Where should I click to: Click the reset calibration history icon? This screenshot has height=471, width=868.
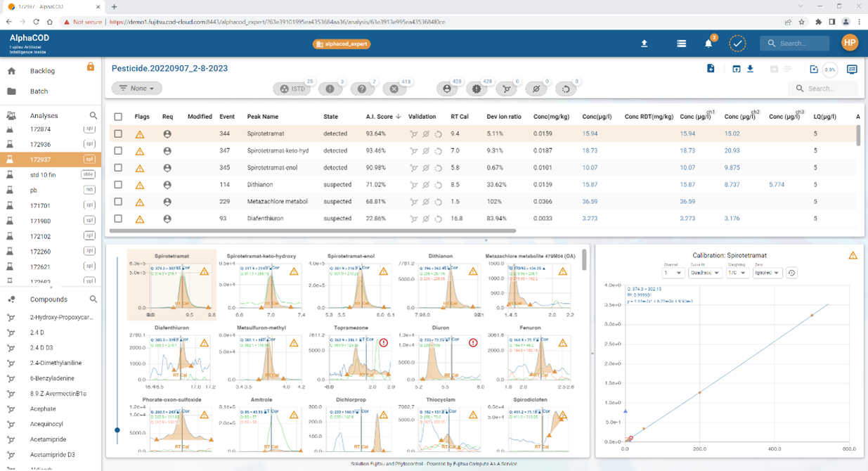[791, 273]
